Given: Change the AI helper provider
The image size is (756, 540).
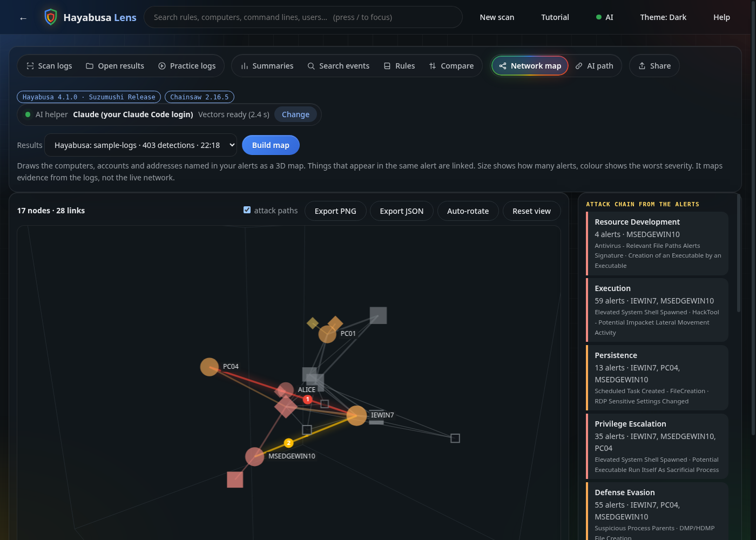Looking at the screenshot, I should [295, 114].
